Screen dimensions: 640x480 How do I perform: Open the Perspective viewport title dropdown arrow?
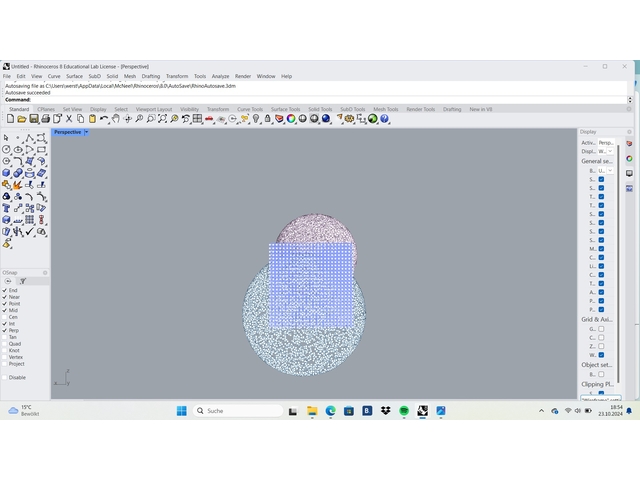[86, 132]
